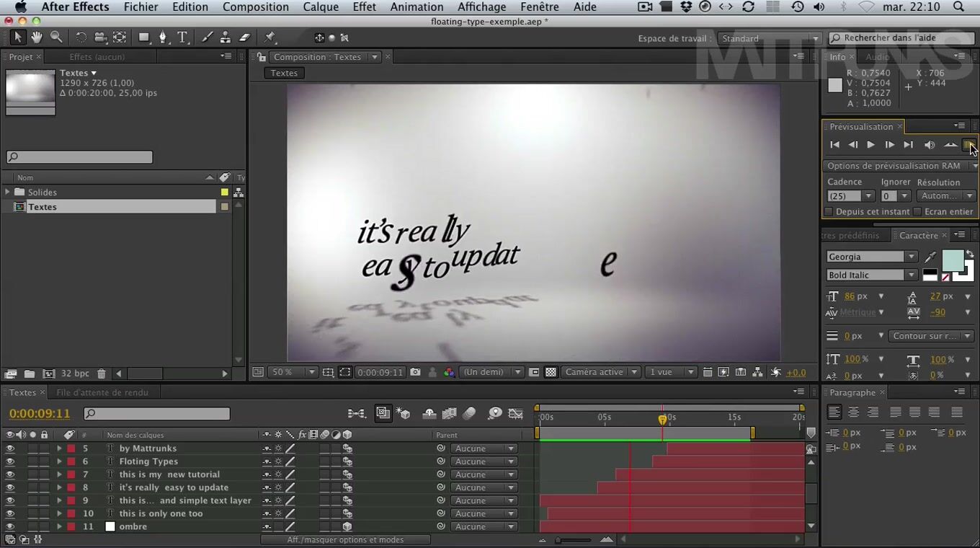Click the eyedropper in Caractère panel
The height and width of the screenshot is (548, 980).
[930, 257]
